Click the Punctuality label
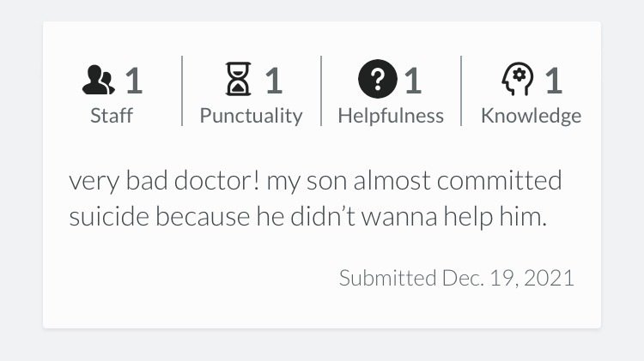Image resolution: width=644 pixels, height=361 pixels. (x=251, y=116)
